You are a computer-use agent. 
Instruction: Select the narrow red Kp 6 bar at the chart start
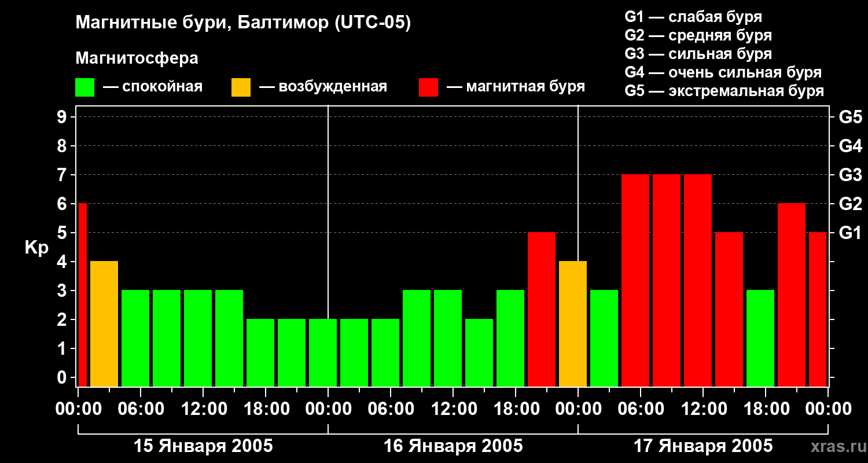82,295
